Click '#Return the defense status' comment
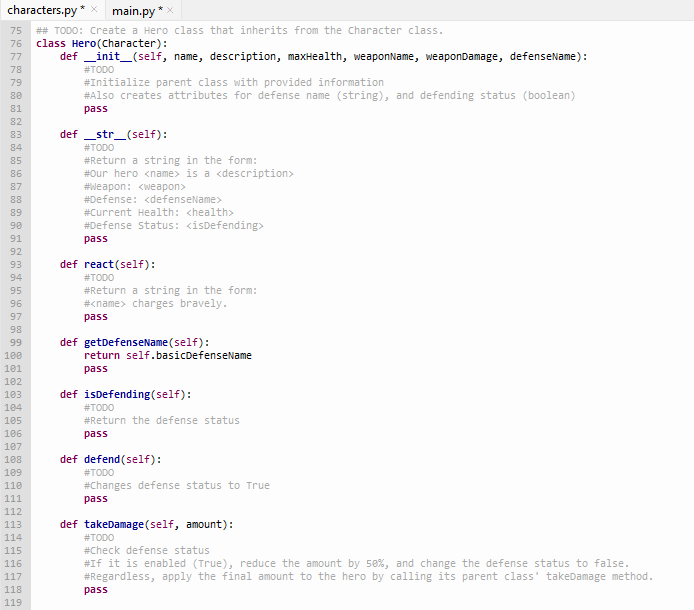 click(162, 421)
